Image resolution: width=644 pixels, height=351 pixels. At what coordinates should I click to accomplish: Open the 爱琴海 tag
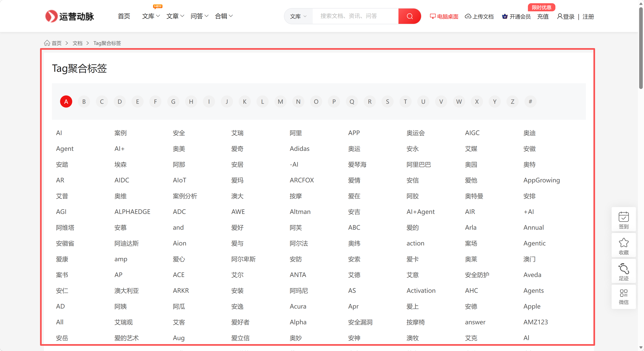coord(357,164)
